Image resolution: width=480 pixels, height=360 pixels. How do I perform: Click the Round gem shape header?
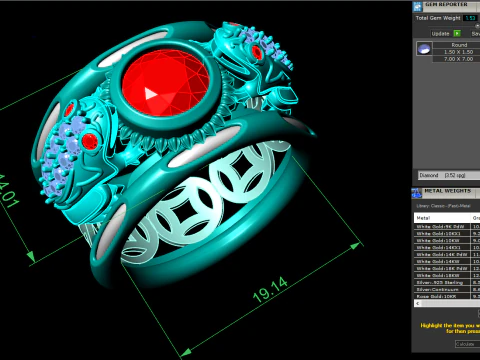point(459,45)
